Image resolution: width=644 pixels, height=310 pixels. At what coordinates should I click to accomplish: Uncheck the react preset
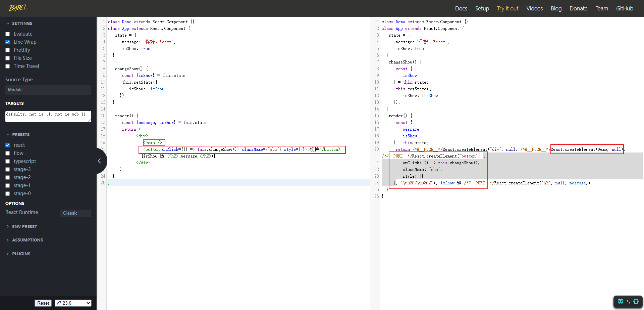tap(8, 145)
